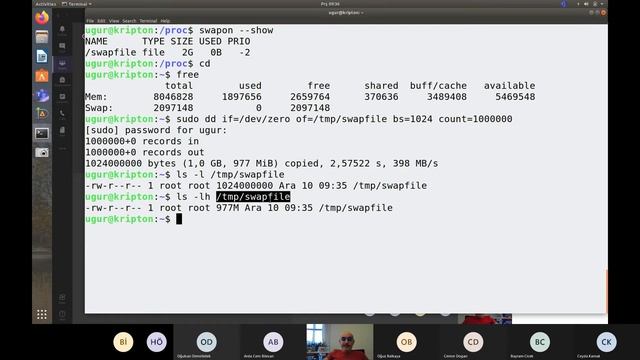640x360 pixels.
Task: Select the Terminal icon in the dock
Action: 42,133
